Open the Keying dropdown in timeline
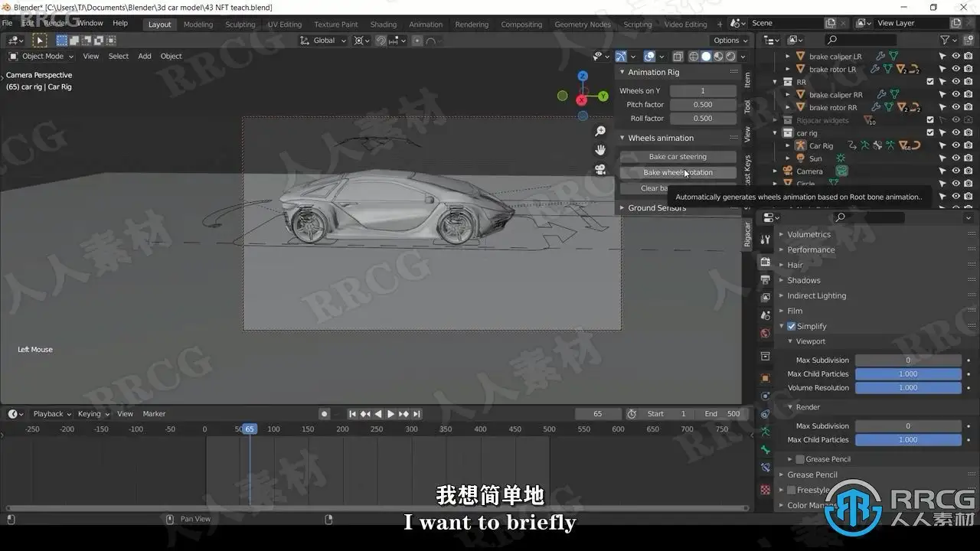Image resolution: width=980 pixels, height=551 pixels. coord(93,414)
